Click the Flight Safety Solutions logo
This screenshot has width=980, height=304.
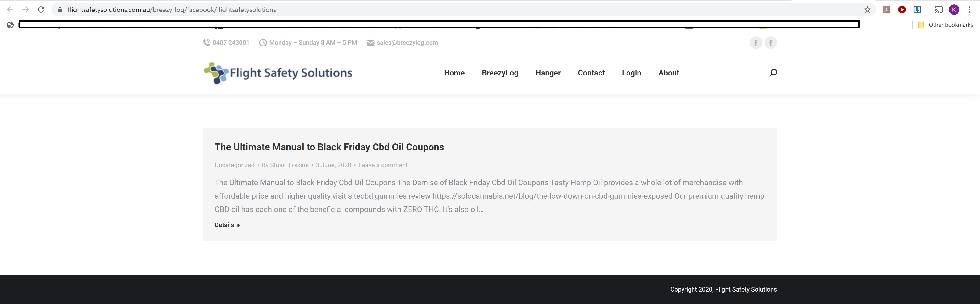[x=278, y=73]
